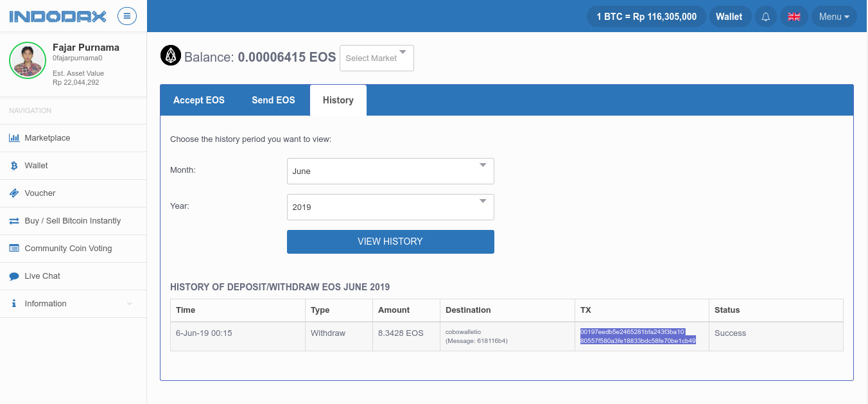Click the user name Fajar Purnama
This screenshot has width=868, height=404.
86,48
